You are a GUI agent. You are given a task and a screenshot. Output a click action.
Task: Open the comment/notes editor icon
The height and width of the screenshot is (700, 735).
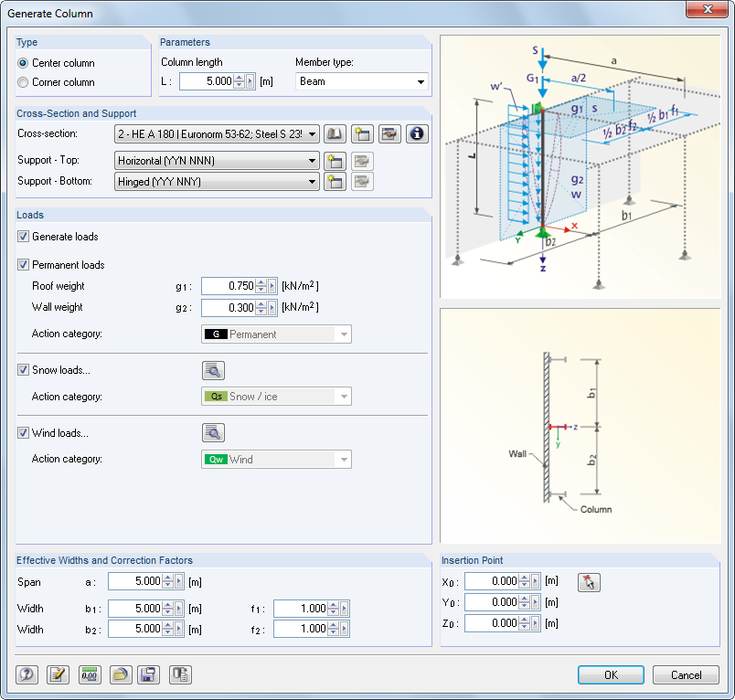[59, 674]
